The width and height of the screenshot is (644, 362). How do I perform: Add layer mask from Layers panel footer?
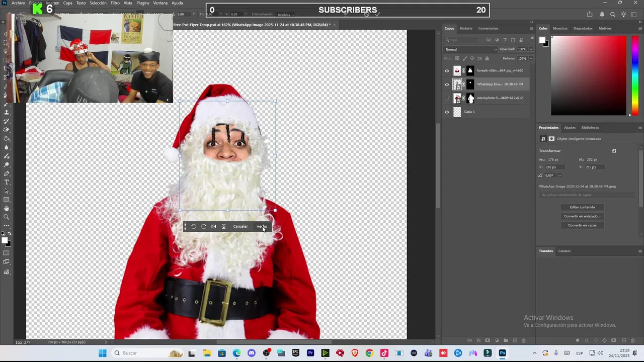pyautogui.click(x=488, y=340)
